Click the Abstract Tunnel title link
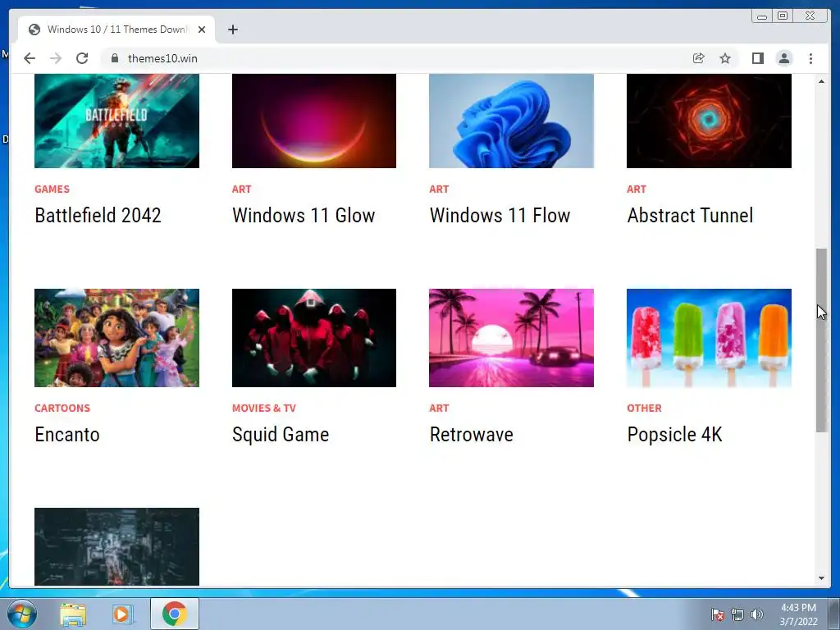 (690, 216)
